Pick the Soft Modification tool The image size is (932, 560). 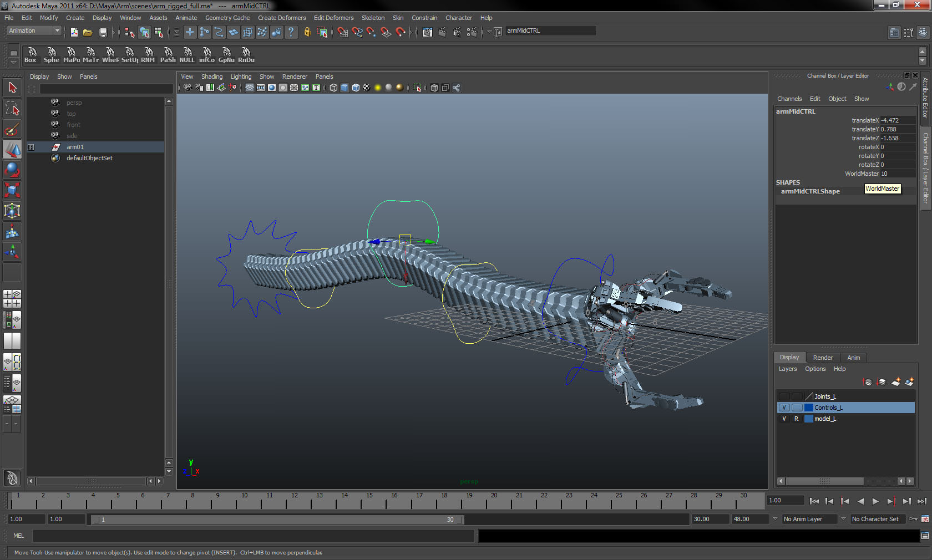12,232
